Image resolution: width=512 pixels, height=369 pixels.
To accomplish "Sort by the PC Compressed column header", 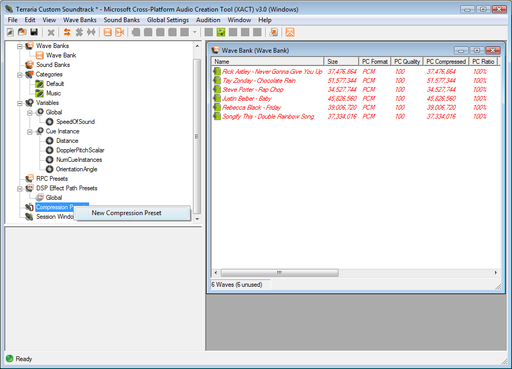I will 446,61.
